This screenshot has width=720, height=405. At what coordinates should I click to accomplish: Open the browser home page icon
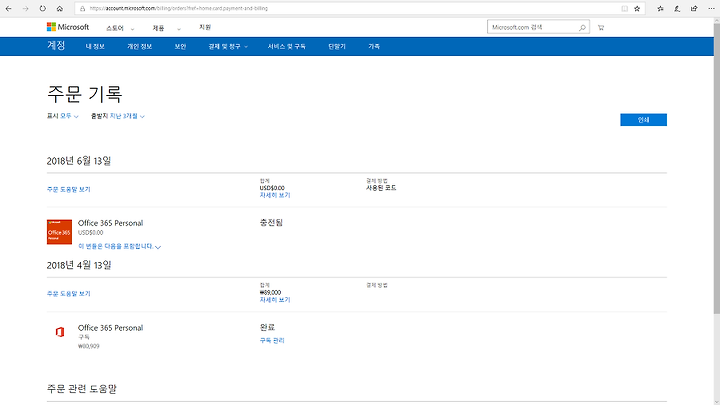60,8
